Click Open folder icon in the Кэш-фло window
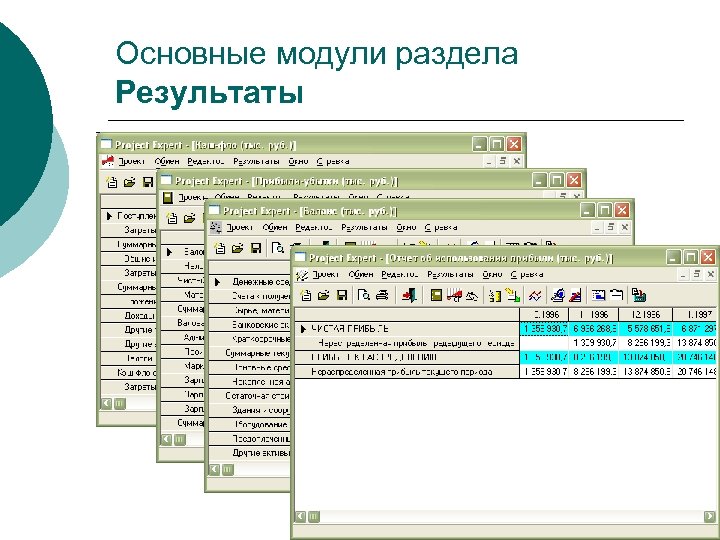 [x=129, y=182]
